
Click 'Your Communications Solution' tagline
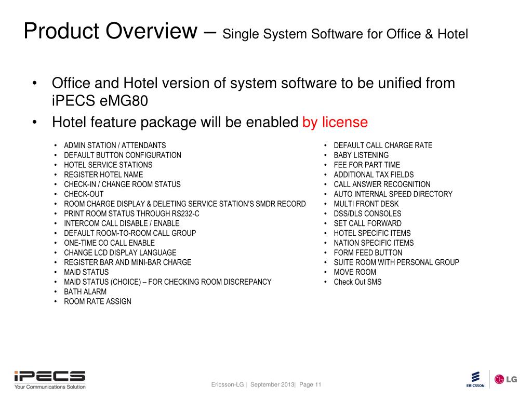(50, 387)
